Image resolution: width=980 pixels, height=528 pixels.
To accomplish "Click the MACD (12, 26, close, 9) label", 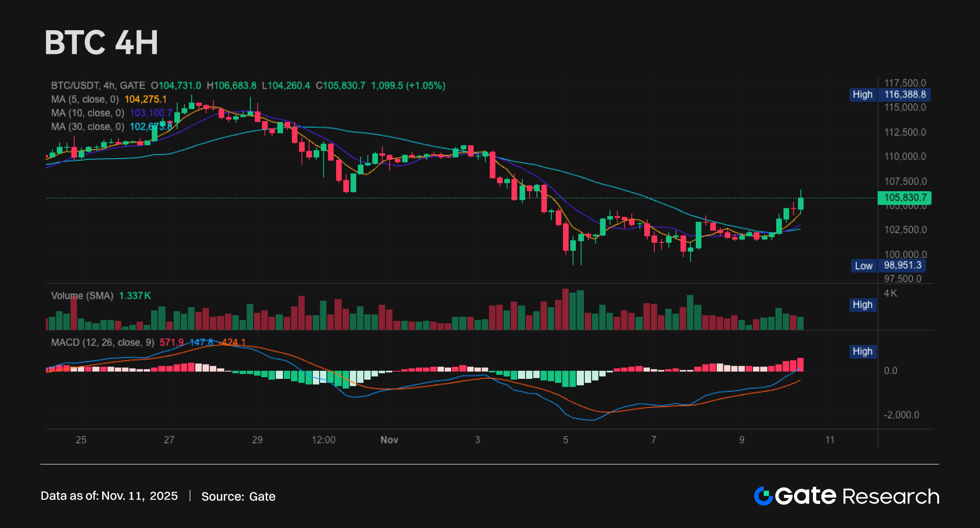I will 102,342.
